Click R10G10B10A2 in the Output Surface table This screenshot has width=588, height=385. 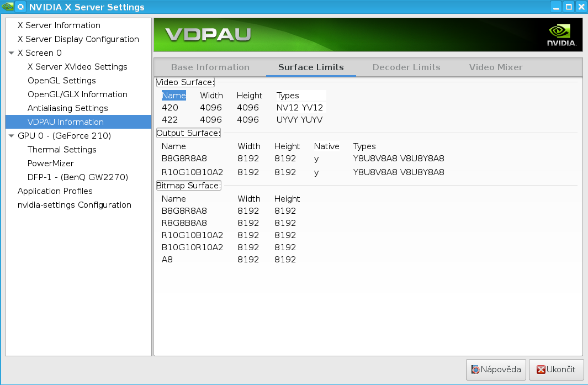click(x=192, y=172)
